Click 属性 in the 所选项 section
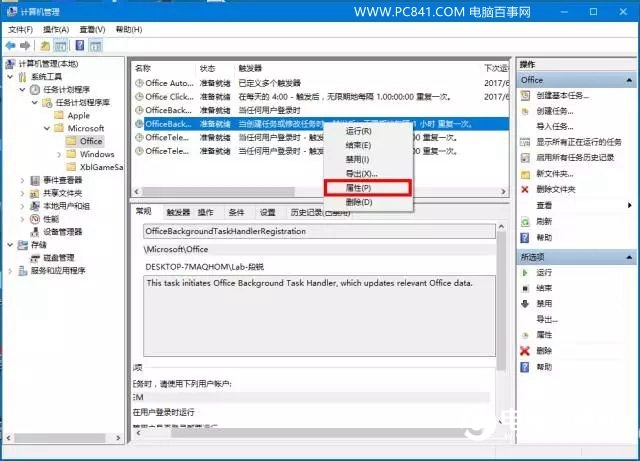Viewport: 640px width, 461px height. (x=544, y=335)
